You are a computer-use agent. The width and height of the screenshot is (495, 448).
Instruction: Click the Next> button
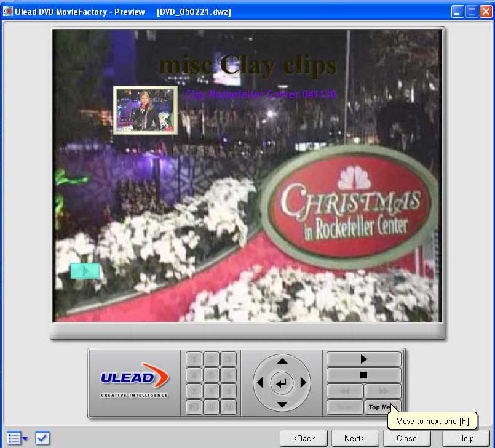tap(355, 438)
